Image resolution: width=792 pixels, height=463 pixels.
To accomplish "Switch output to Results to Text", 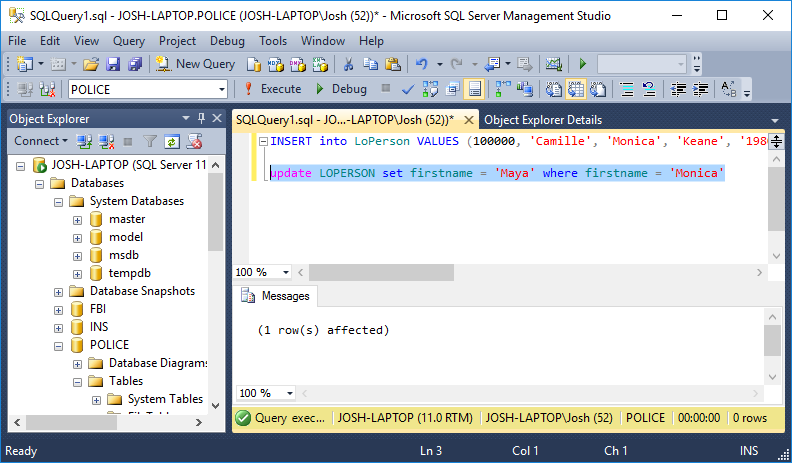I will [x=554, y=89].
